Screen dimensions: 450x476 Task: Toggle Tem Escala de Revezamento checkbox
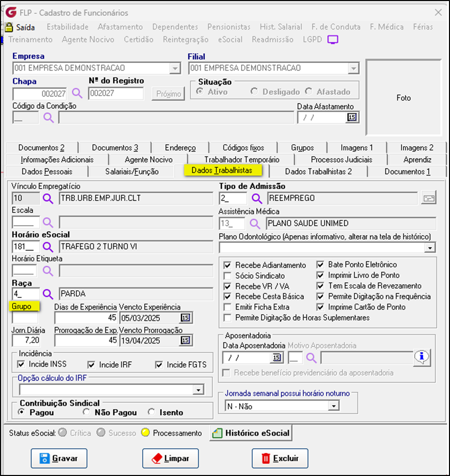[320, 286]
